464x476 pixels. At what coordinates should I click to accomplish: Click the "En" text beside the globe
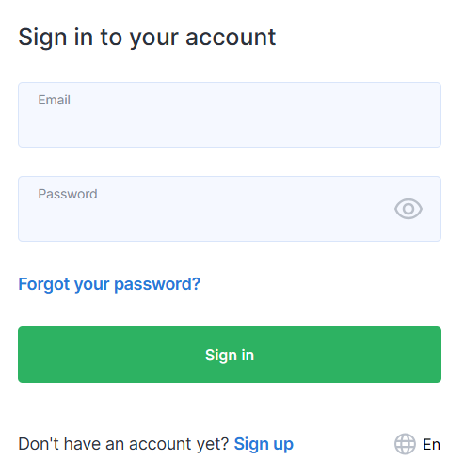431,445
